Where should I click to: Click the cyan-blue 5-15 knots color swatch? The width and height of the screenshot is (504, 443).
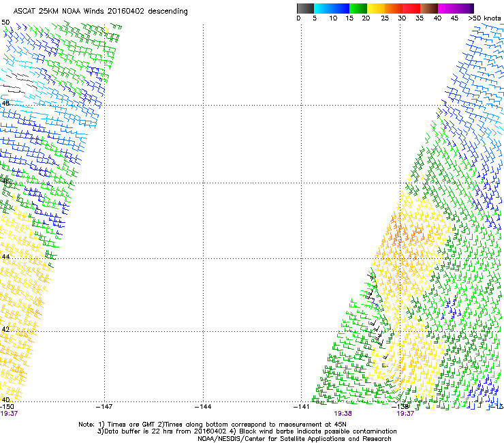pos(332,8)
